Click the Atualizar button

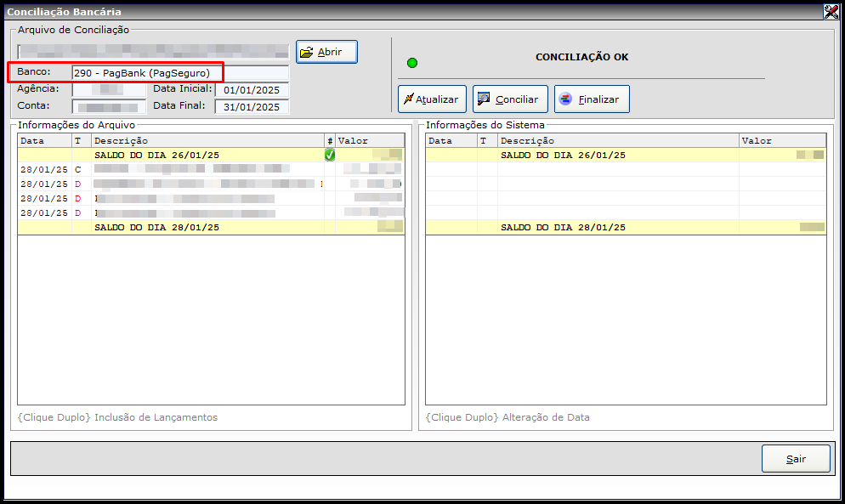coord(432,99)
